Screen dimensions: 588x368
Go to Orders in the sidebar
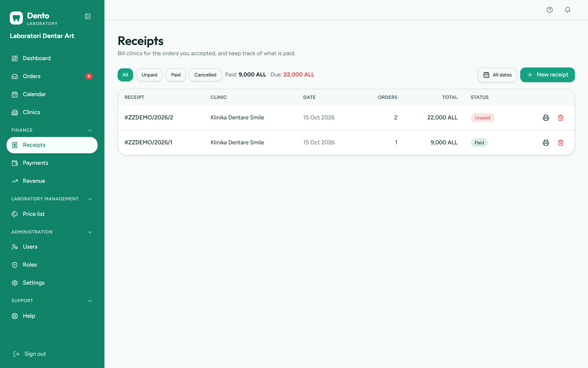click(52, 76)
